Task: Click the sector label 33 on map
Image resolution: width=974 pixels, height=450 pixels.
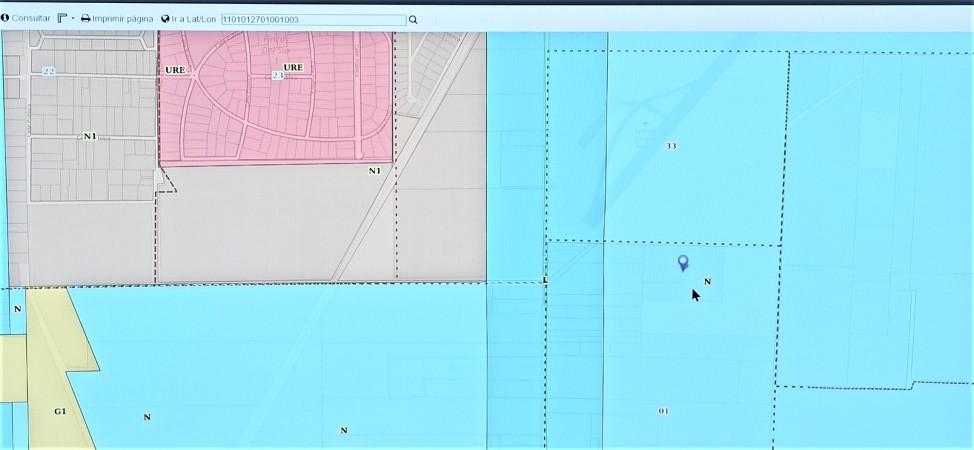Action: (671, 146)
